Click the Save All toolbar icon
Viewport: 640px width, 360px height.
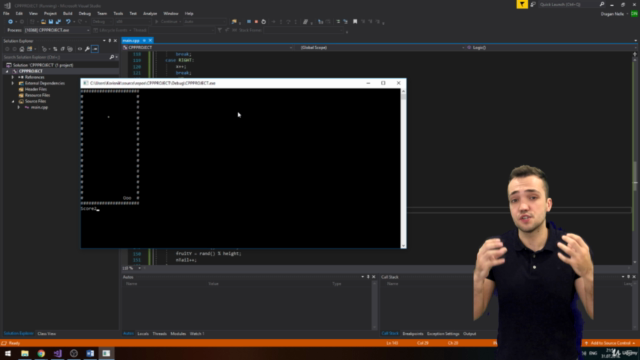coord(58,22)
